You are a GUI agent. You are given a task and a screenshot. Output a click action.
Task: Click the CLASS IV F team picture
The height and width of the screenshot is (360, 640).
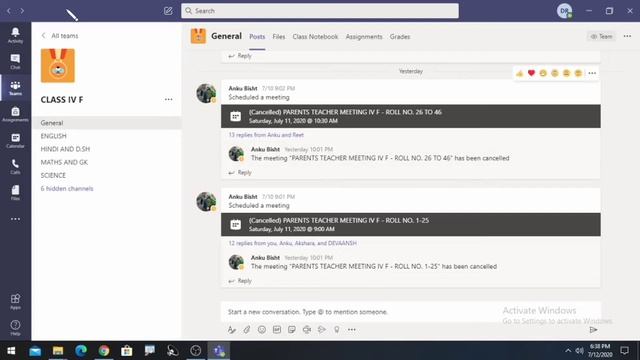(58, 66)
